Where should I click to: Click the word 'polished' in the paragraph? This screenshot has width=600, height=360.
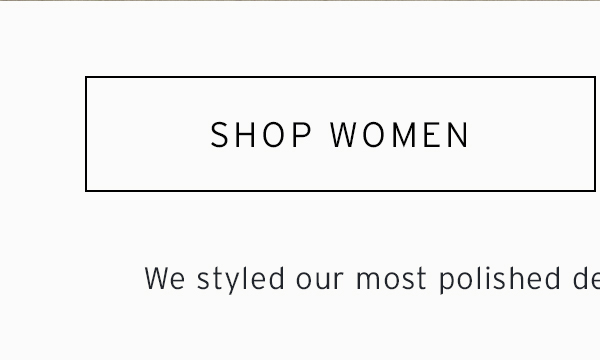coord(500,280)
